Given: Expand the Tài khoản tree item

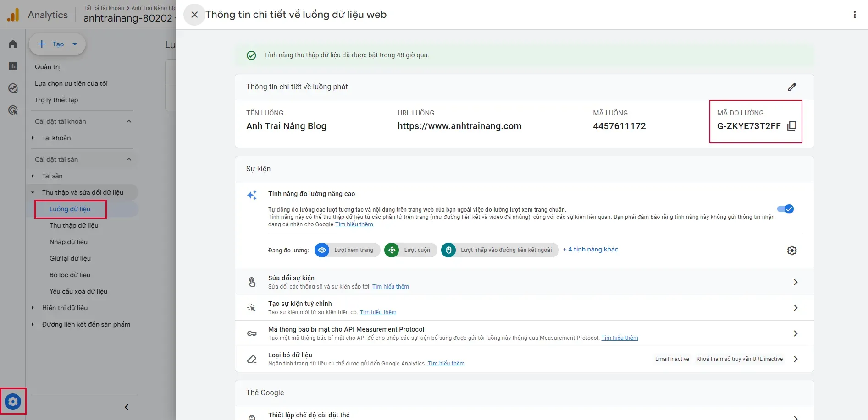Looking at the screenshot, I should coord(33,138).
